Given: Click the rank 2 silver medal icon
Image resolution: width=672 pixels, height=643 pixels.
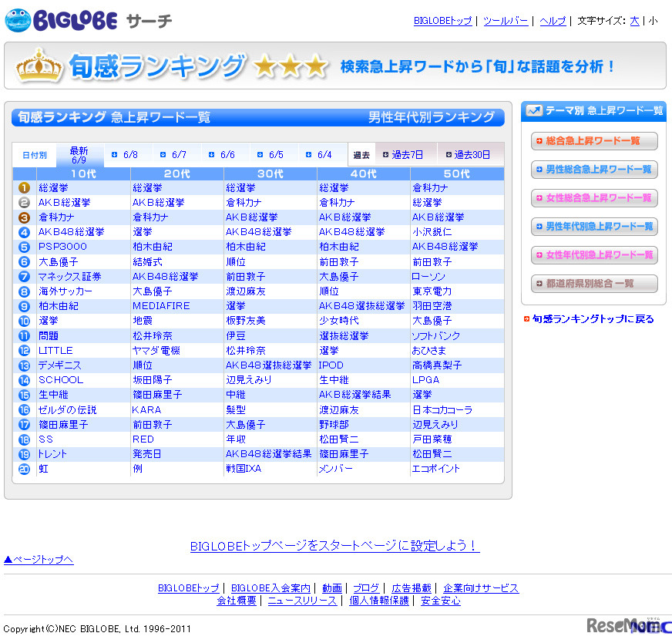Looking at the screenshot, I should point(24,202).
